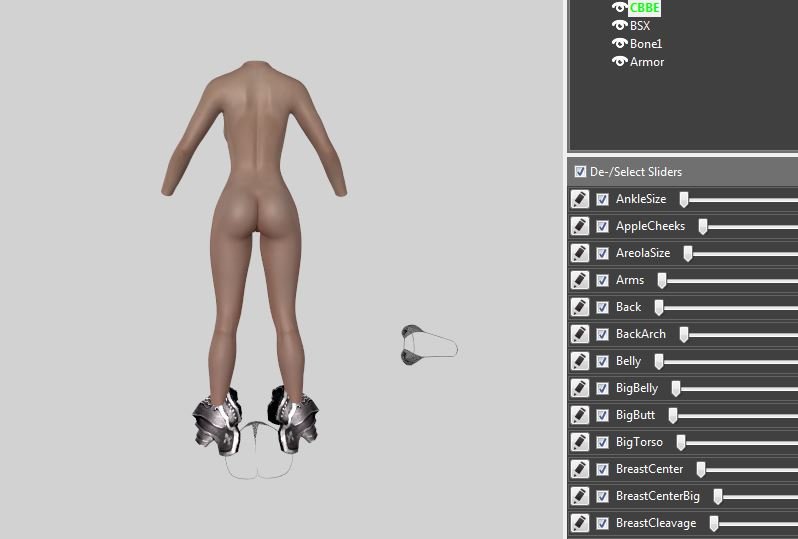Click the edit pencil icon for AreolaSize
Screen dimensions: 798x539
point(580,253)
